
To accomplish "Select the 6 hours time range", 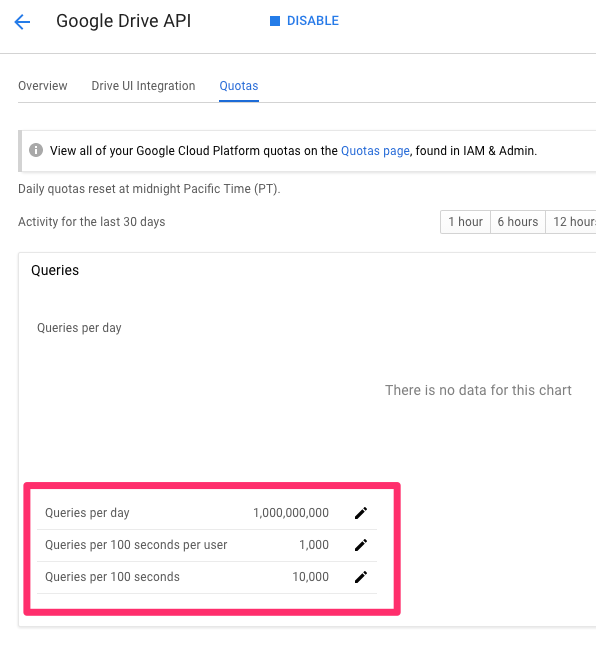I will tap(518, 222).
